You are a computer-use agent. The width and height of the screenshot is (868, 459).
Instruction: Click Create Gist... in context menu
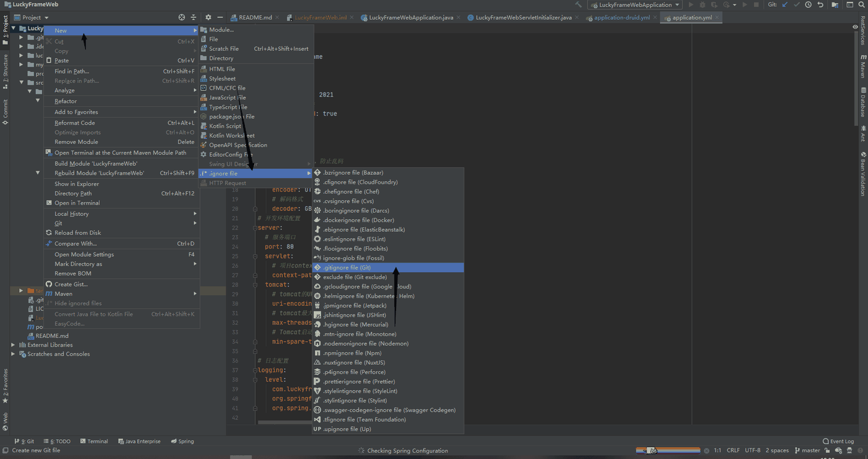[x=122, y=284]
